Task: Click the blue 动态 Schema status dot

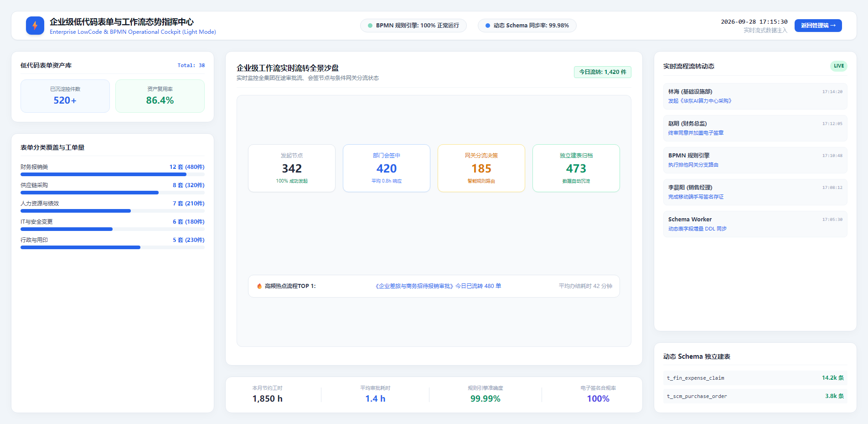Action: point(488,26)
